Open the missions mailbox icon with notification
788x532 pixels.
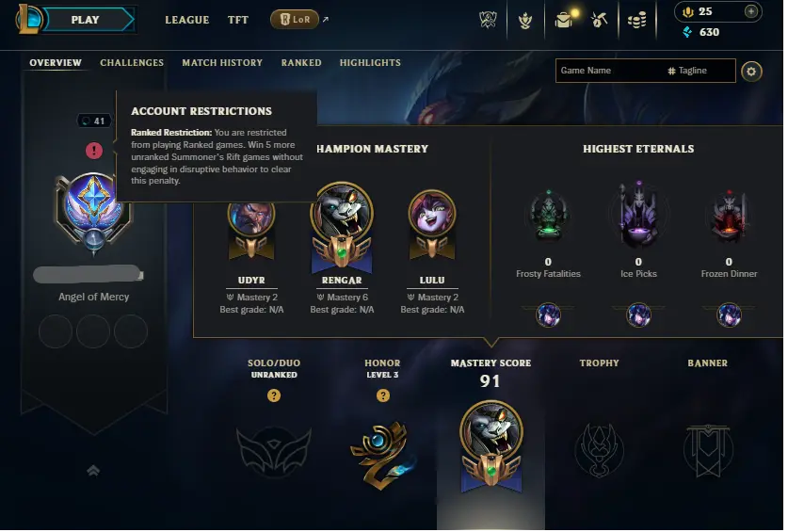pyautogui.click(x=566, y=20)
